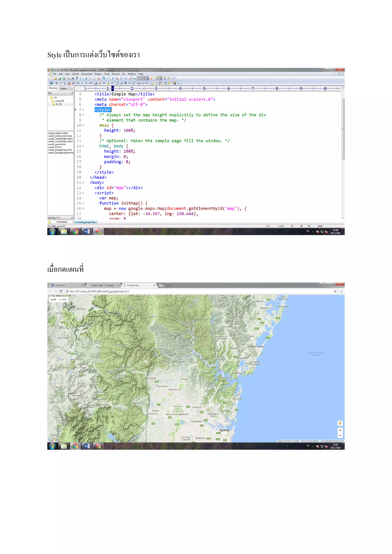Reload the page in Chrome

coord(61,292)
